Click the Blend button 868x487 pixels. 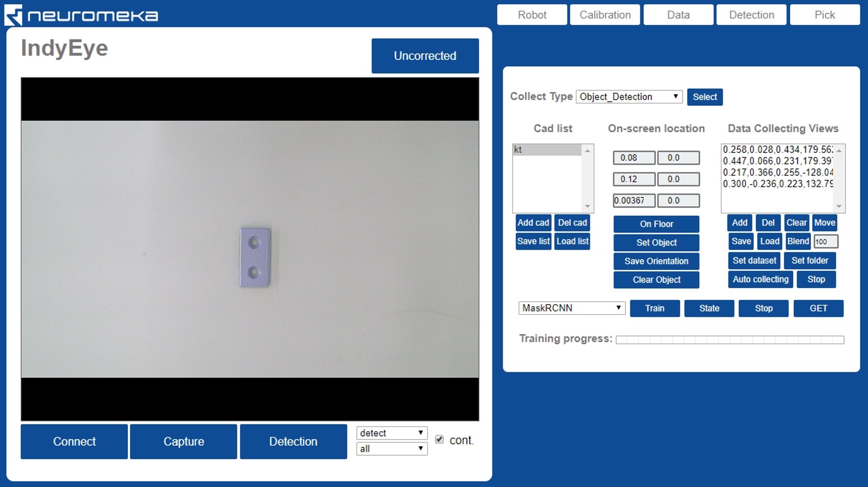798,241
